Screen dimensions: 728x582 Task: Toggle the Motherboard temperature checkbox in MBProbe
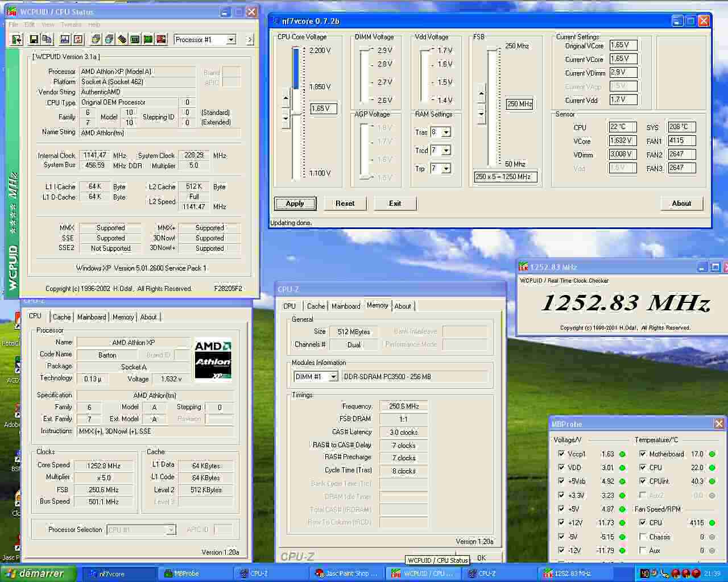point(643,454)
